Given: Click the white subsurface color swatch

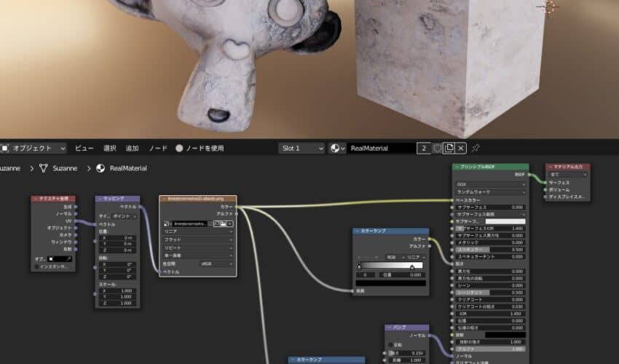Looking at the screenshot, I should tap(505, 221).
